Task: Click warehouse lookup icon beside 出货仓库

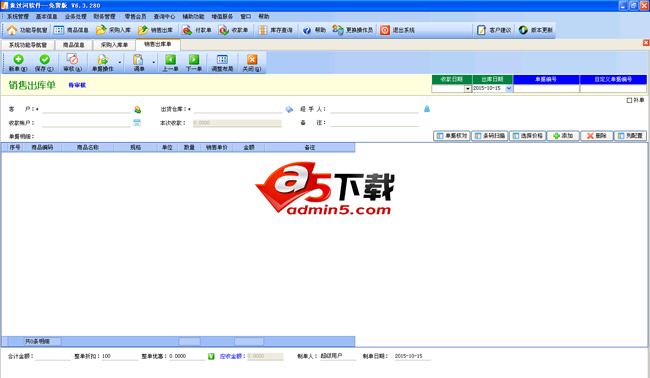Action: click(289, 109)
